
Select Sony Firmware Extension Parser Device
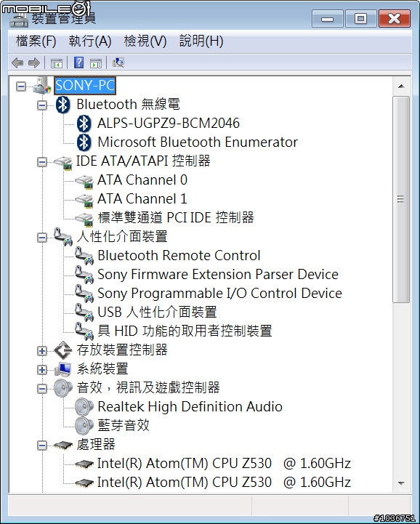click(218, 275)
